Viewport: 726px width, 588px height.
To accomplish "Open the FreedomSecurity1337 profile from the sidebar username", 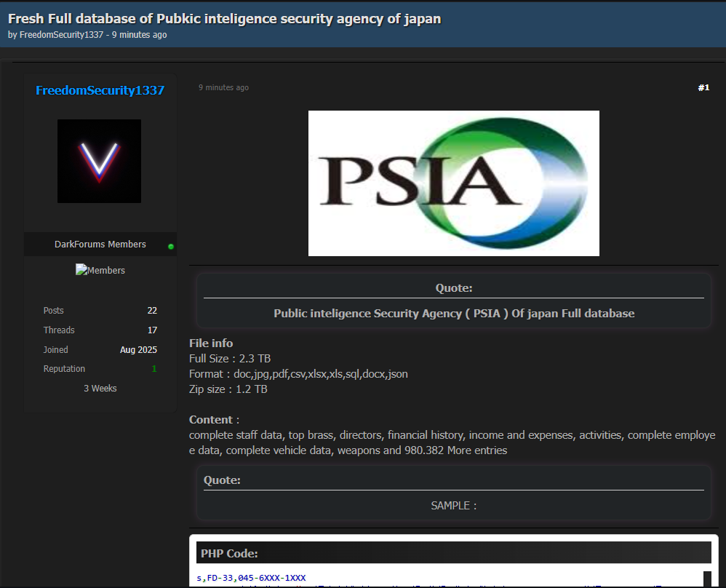I will (100, 90).
